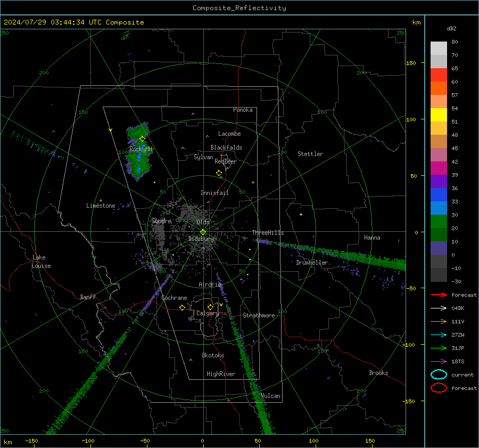479x448 pixels.
Task: Click the Brooks label
Action: [x=378, y=373]
